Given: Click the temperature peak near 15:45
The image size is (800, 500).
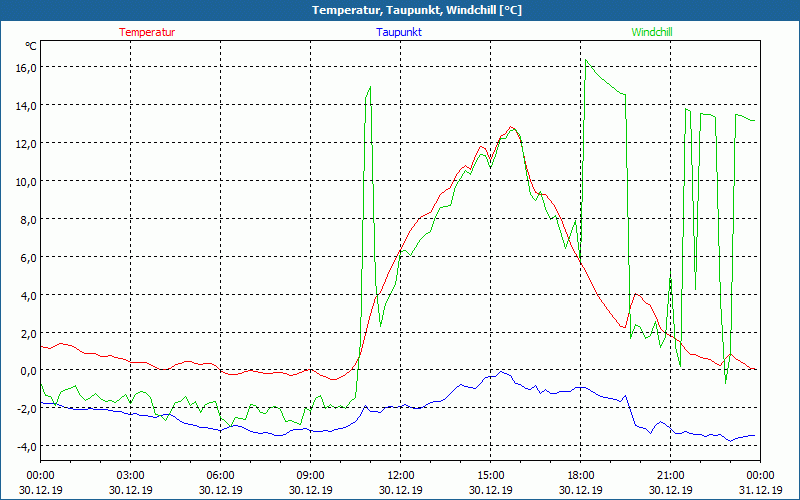Looking at the screenshot, I should tap(511, 127).
